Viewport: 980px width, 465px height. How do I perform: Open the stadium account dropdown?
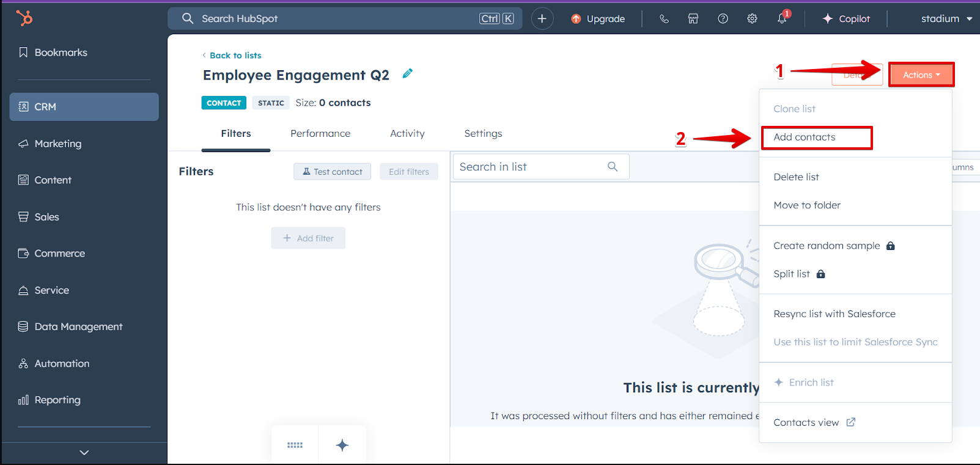pyautogui.click(x=946, y=19)
